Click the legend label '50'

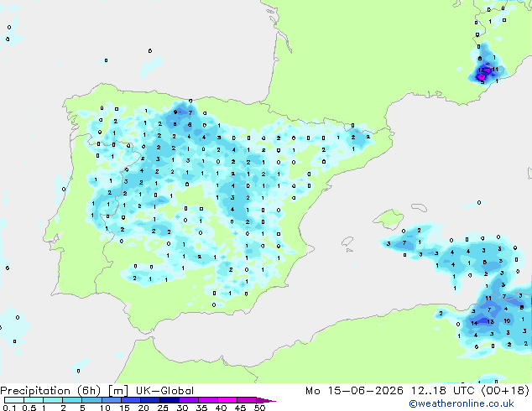[x=260, y=408]
